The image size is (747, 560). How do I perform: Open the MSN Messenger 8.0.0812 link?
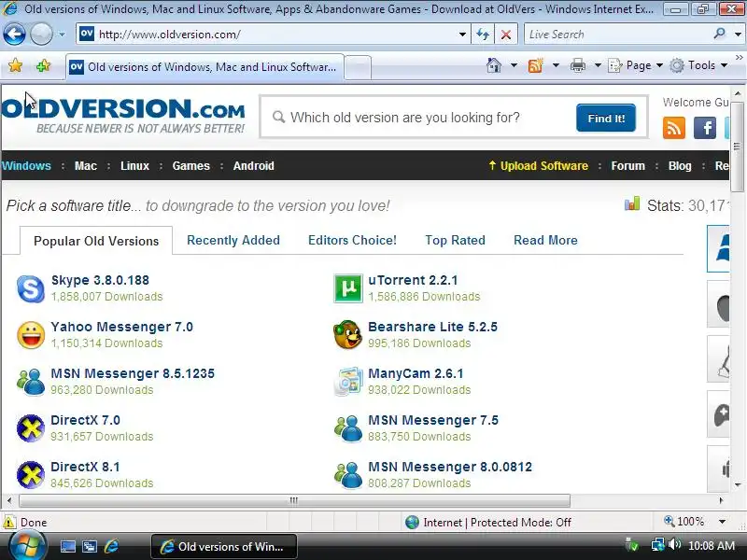[x=450, y=467]
